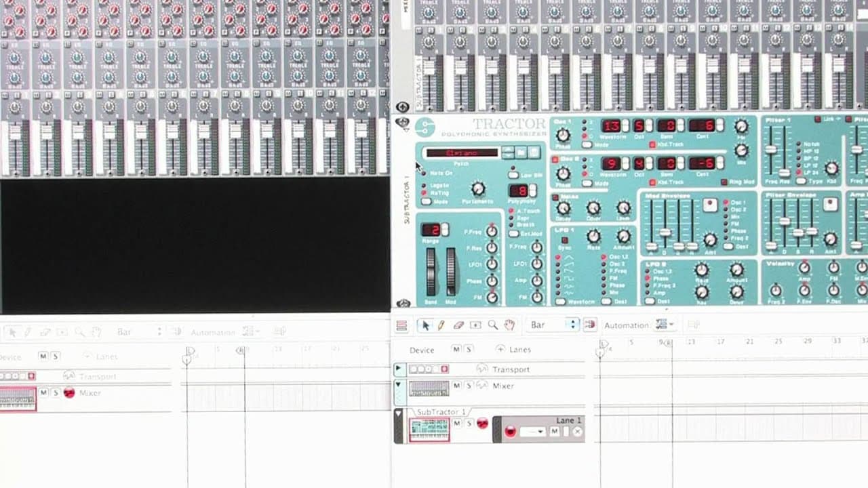Click the oscillator Mix knob
868x488 pixels.
pyautogui.click(x=742, y=150)
